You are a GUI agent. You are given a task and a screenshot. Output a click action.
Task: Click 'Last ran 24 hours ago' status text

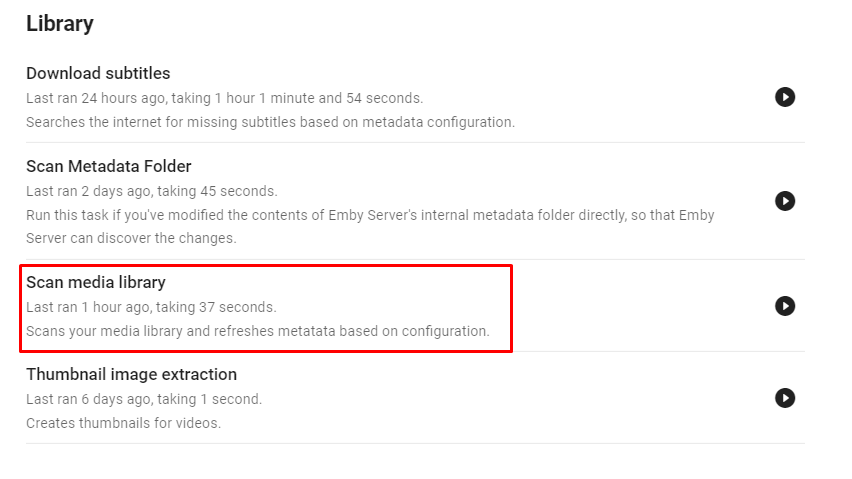(x=224, y=98)
